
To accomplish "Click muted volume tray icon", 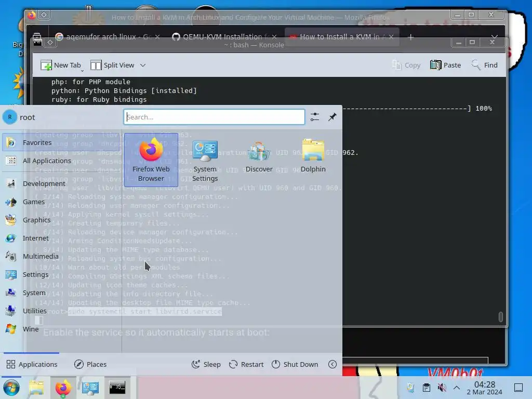I will (x=442, y=388).
